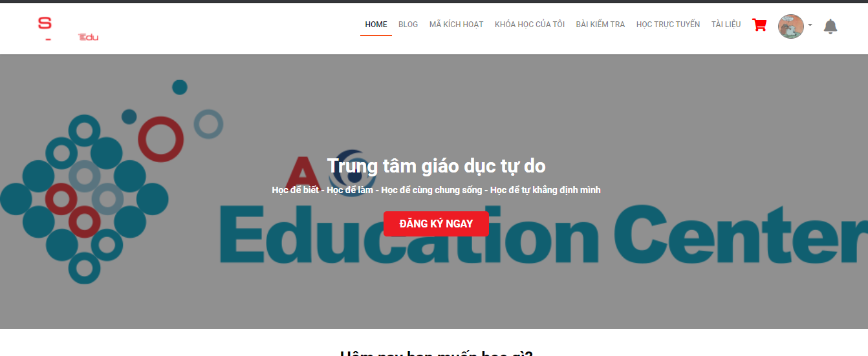
Task: Click the red S logo mark
Action: pos(45,23)
